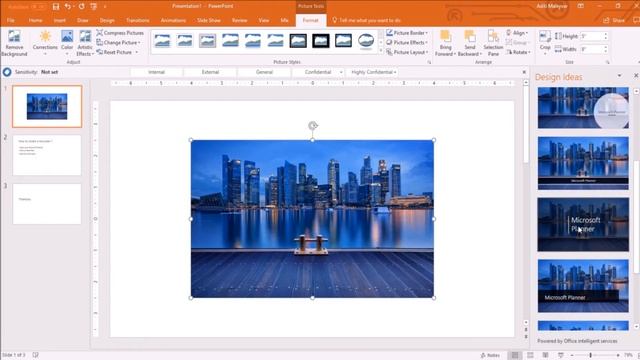Screen dimensions: 640x360
Task: Start Slide Show from status bar icon
Action: 561,355
